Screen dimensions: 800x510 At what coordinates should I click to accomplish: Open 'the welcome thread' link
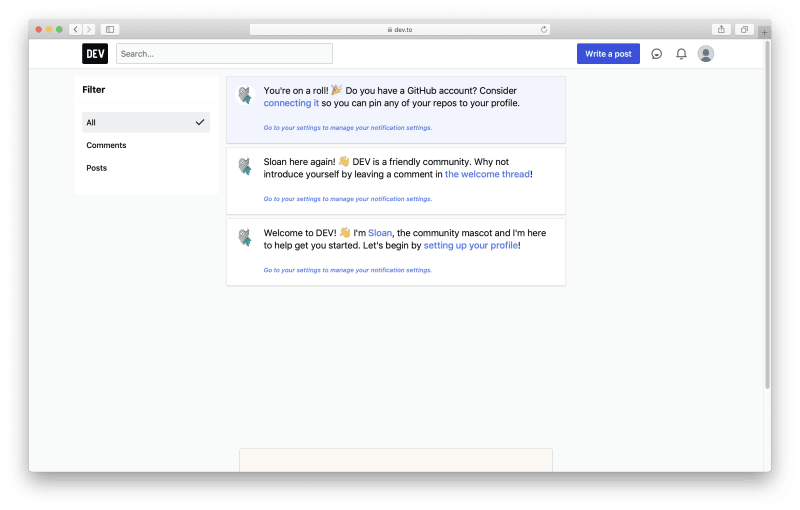(x=487, y=174)
